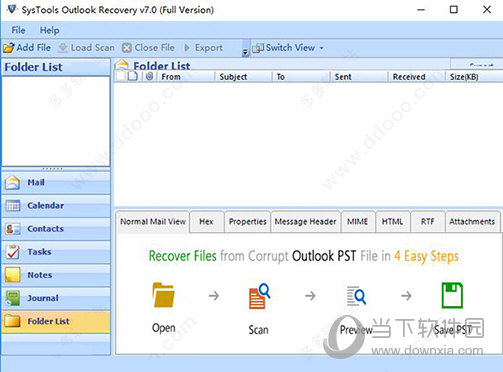The width and height of the screenshot is (503, 372).
Task: Click the Close File text label
Action: [154, 48]
